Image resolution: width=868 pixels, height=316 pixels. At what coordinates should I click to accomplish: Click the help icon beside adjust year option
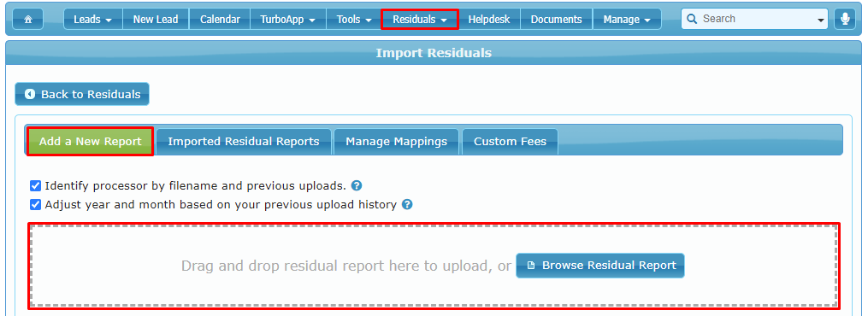point(407,204)
